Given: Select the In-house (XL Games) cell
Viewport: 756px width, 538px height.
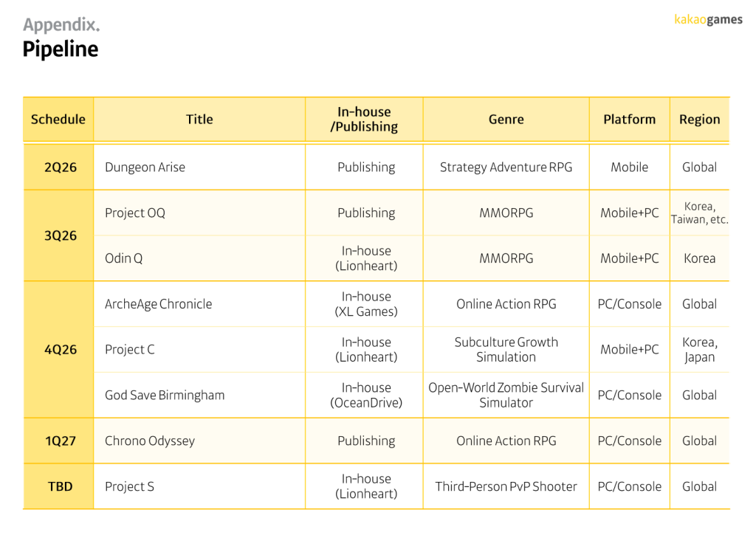Looking at the screenshot, I should [366, 304].
